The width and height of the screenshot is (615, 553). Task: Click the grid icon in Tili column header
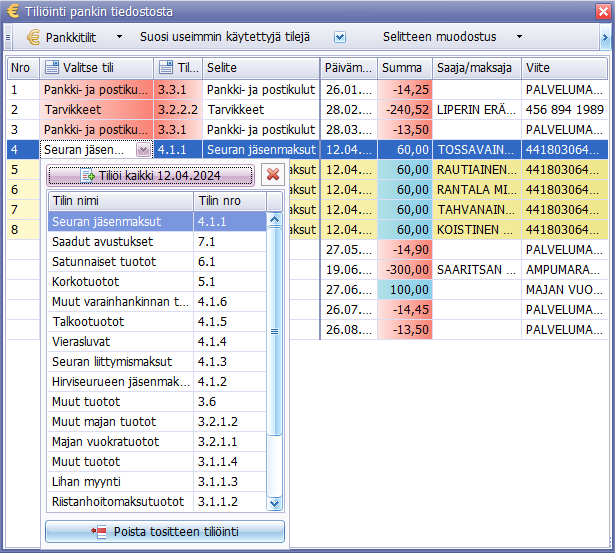pyautogui.click(x=165, y=68)
